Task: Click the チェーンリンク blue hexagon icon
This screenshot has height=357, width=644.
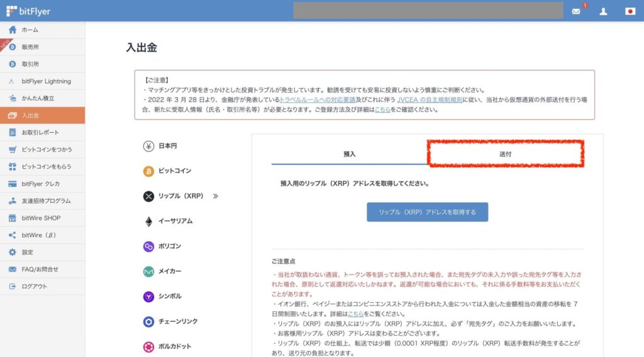Action: pyautogui.click(x=148, y=322)
